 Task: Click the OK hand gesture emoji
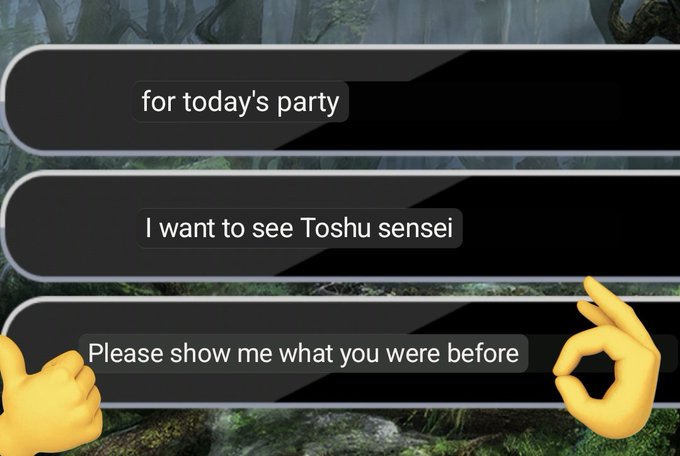coord(607,358)
